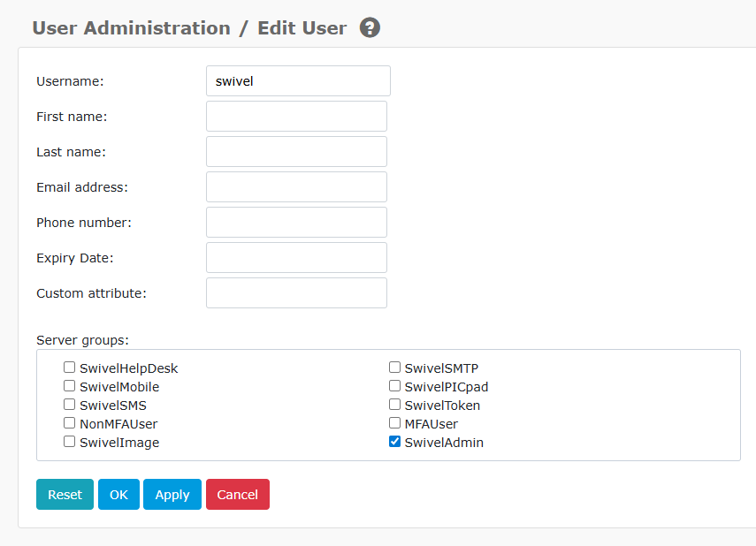Uncheck the SwivelAdmin server group
Viewport: 756px width, 546px height.
tap(394, 441)
